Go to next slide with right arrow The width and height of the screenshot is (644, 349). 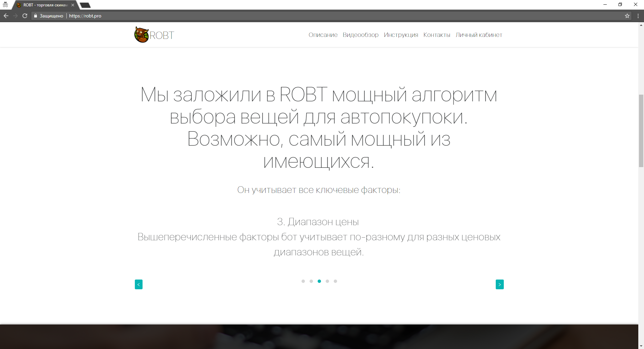[x=499, y=284]
